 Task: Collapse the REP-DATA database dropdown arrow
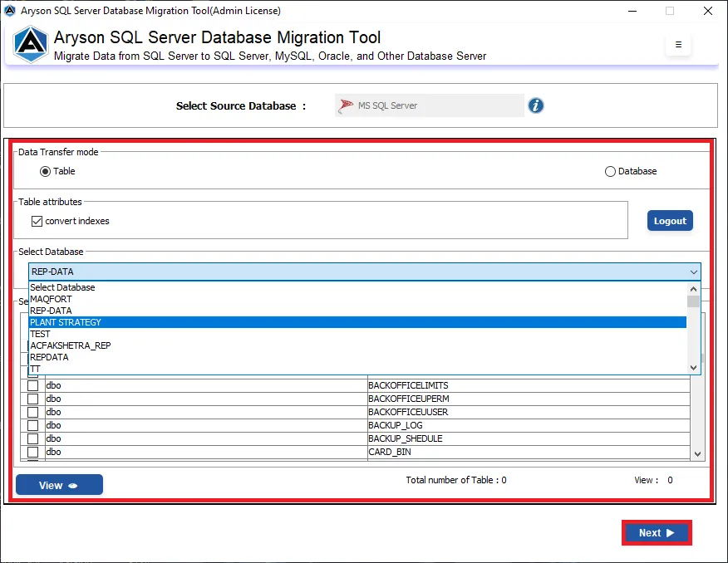[694, 272]
